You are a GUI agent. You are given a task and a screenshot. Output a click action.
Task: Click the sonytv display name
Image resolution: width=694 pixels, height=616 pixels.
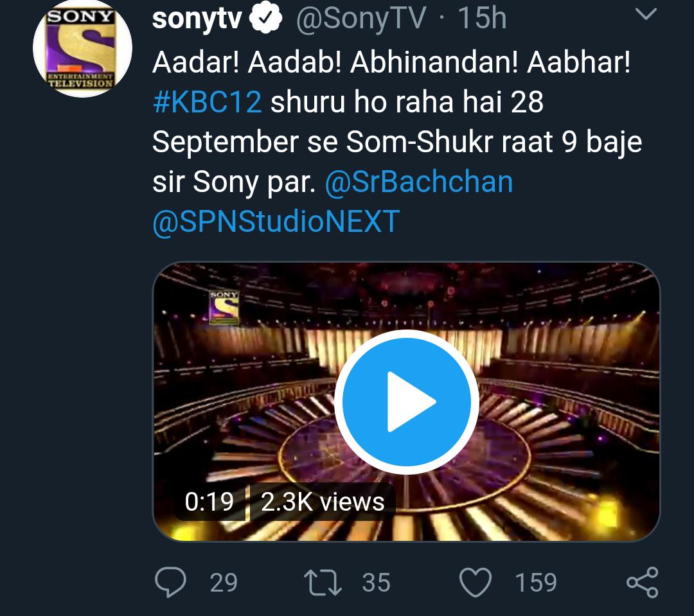(197, 19)
